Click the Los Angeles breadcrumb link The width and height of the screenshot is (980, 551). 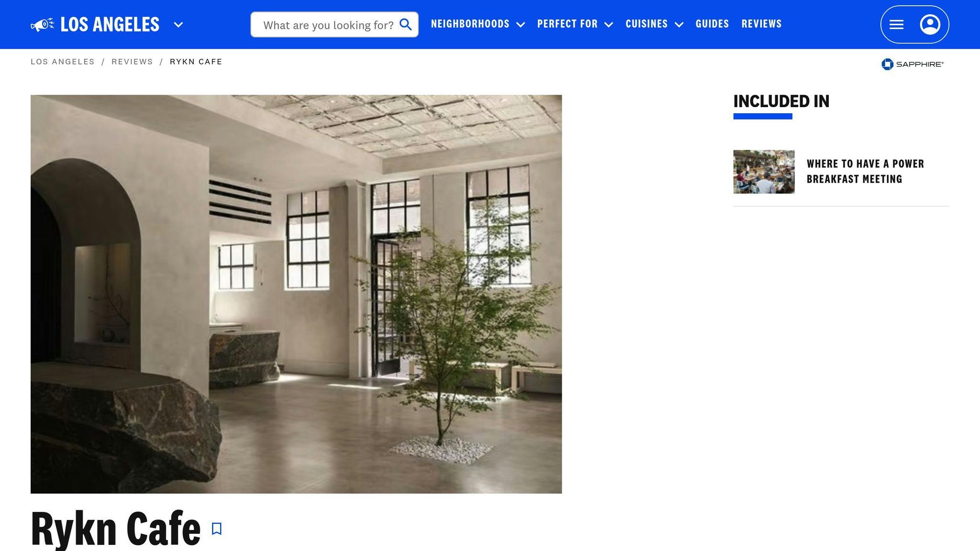pyautogui.click(x=63, y=62)
